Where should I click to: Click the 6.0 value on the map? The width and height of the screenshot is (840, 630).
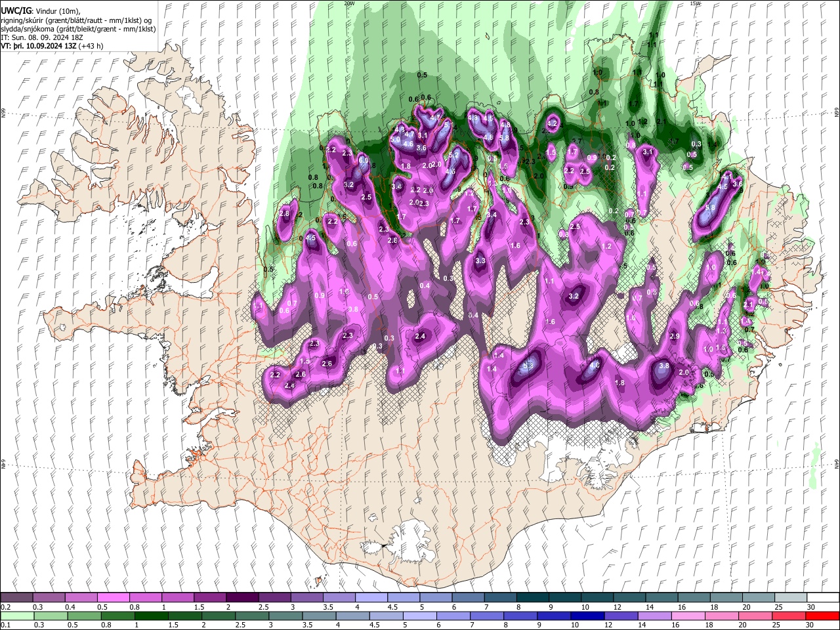[364, 159]
